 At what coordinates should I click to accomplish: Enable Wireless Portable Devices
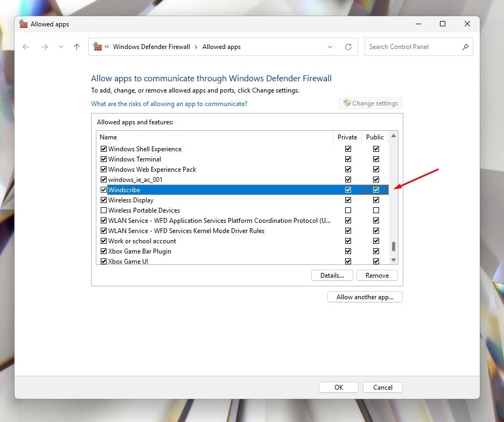coord(103,210)
